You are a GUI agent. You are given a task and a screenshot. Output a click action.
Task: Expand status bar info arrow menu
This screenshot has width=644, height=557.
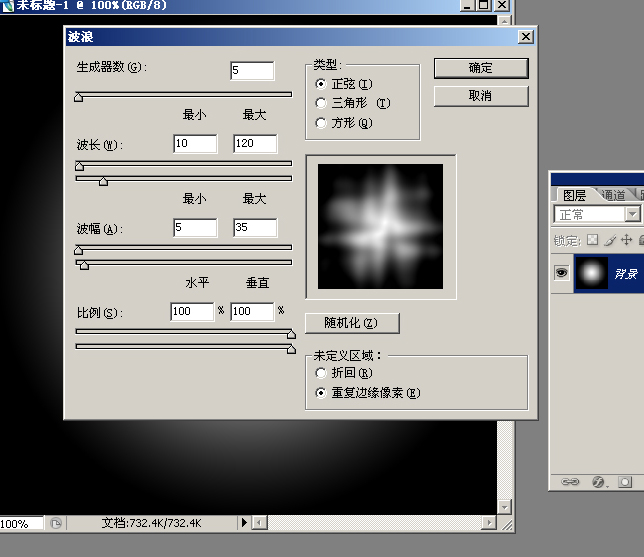(244, 522)
